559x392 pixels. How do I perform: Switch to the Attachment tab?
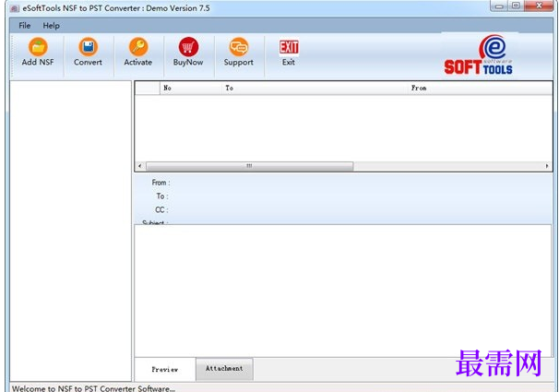[224, 369]
